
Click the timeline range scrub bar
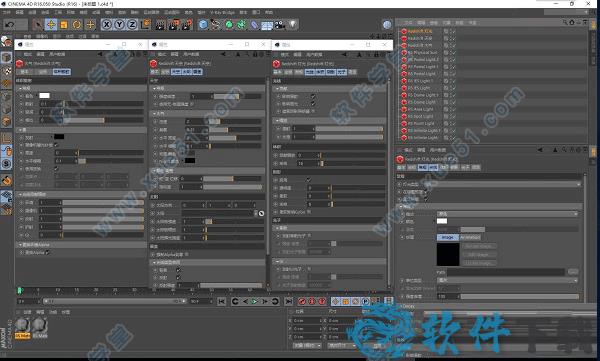pos(114,302)
